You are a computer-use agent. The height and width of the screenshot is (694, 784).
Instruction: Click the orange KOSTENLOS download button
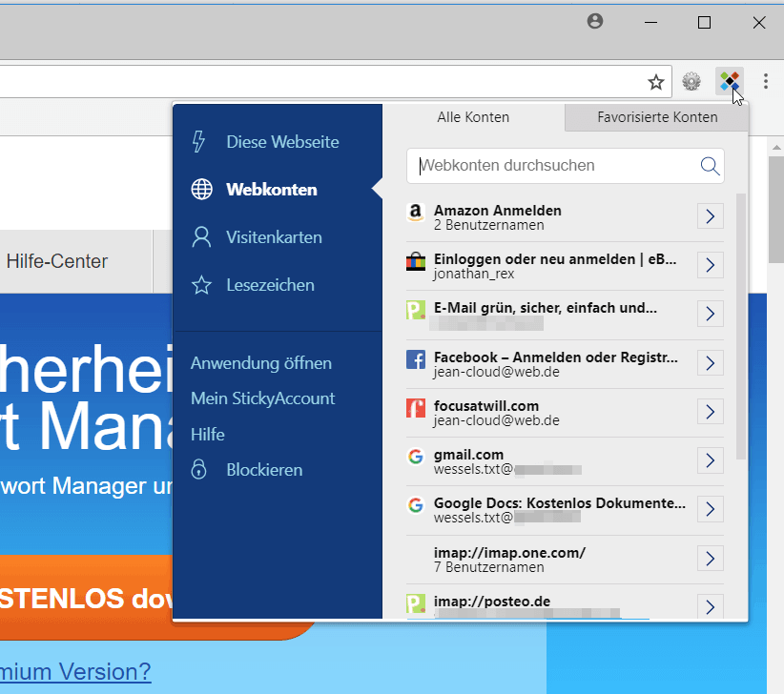pos(86,598)
